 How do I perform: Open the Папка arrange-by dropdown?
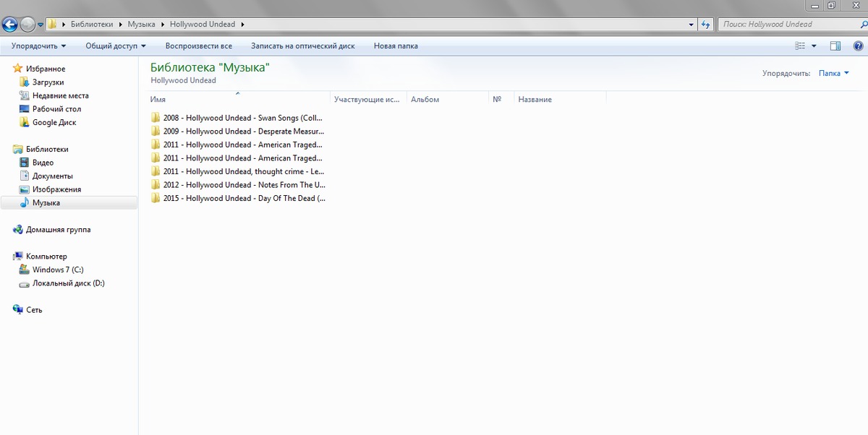coord(833,73)
